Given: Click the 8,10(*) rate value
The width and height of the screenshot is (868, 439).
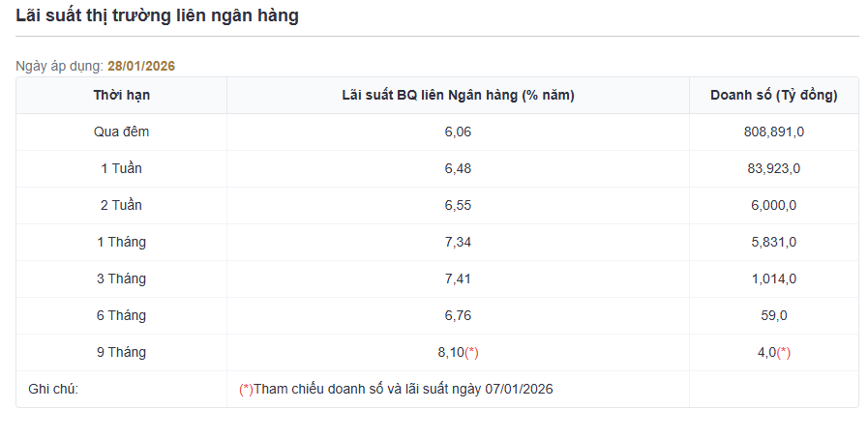Looking at the screenshot, I should click(x=458, y=352).
